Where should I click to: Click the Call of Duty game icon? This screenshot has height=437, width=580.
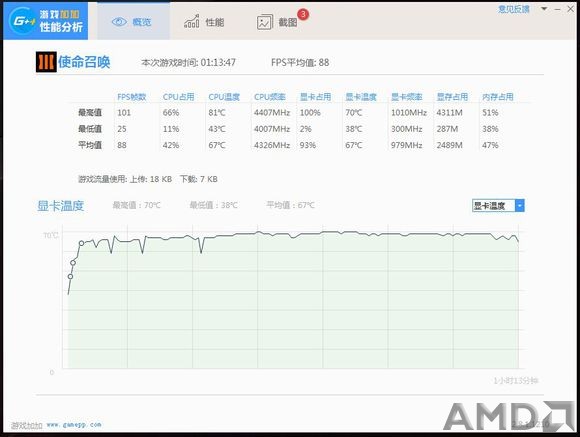[46, 62]
